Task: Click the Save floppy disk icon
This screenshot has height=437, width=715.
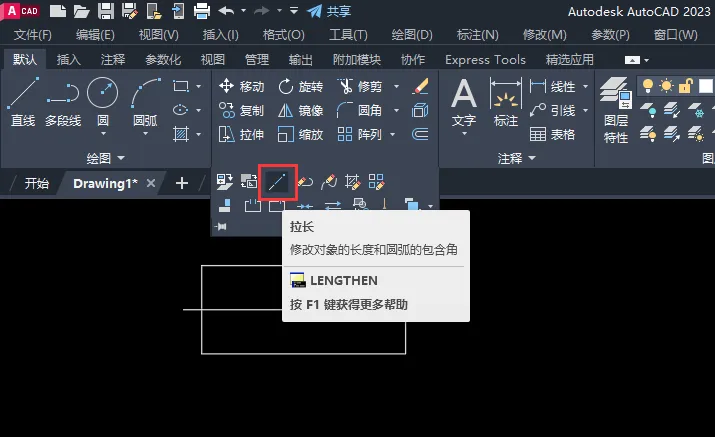Action: click(106, 11)
